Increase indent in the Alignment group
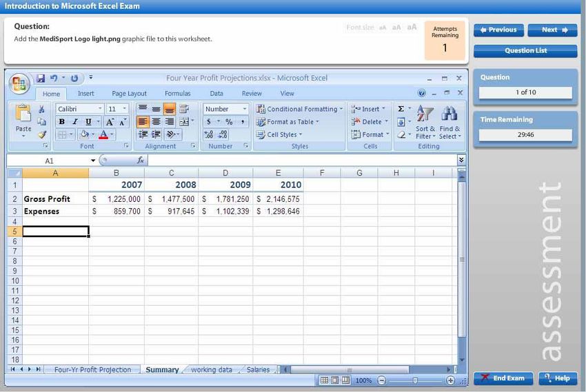This screenshot has width=586, height=392. (x=156, y=134)
